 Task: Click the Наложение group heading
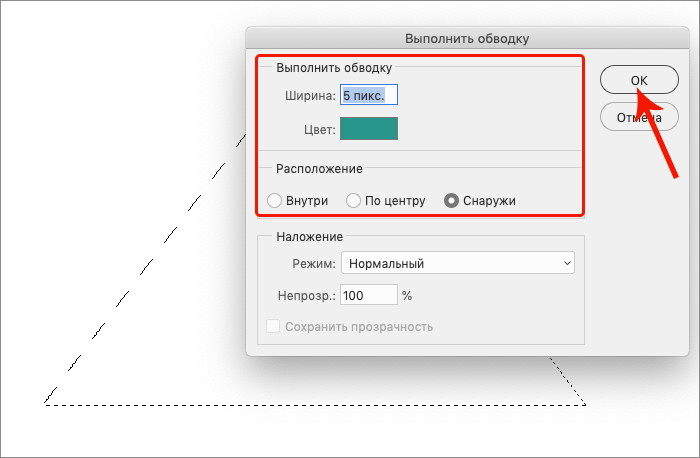click(x=309, y=236)
